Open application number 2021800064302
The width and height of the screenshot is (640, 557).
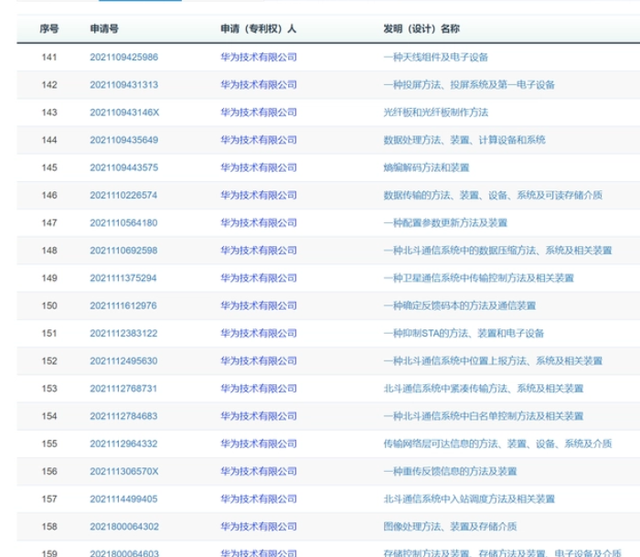[x=124, y=526]
